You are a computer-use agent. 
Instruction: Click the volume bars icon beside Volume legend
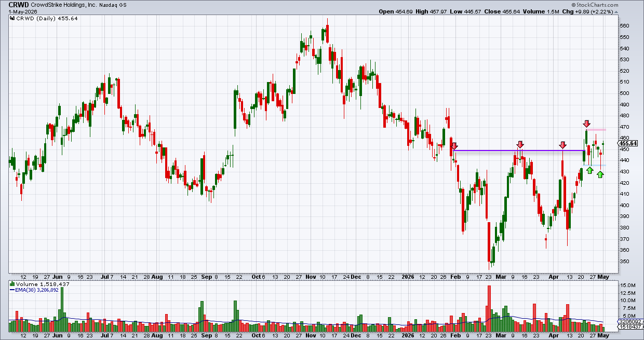coord(12,284)
